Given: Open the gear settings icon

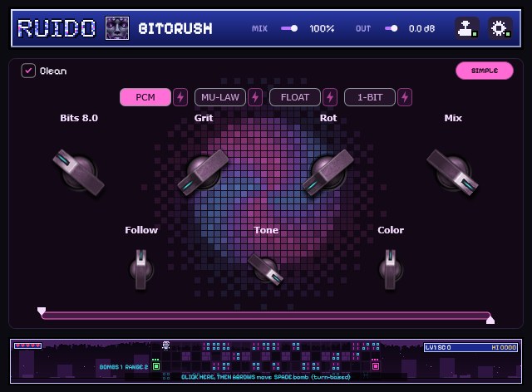Looking at the screenshot, I should click(500, 28).
